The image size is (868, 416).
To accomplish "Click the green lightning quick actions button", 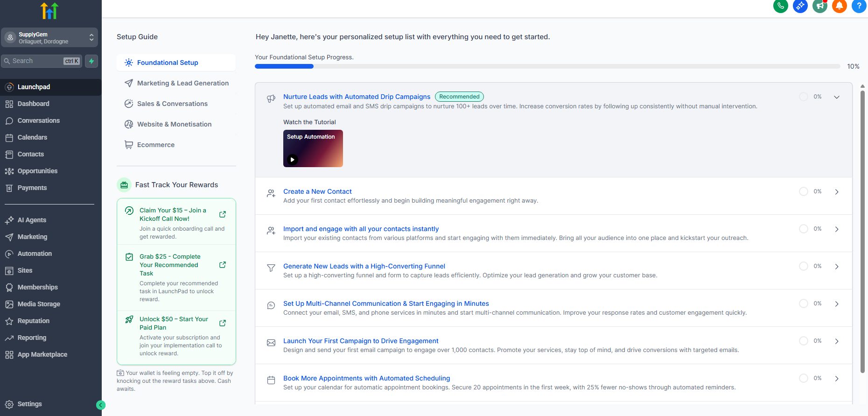I will click(91, 61).
